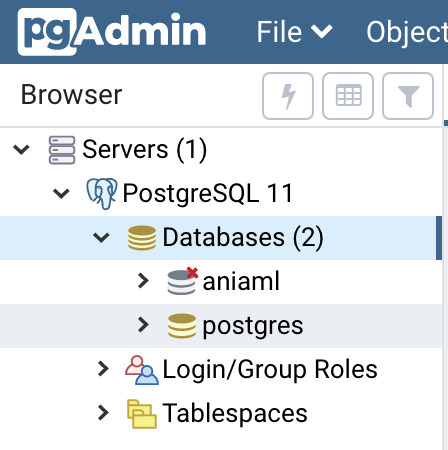Open the Object menu
This screenshot has height=450, width=448.
[x=407, y=33]
